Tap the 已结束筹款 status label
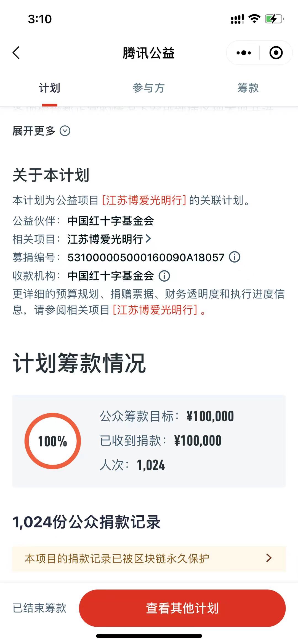The image size is (298, 644). click(x=40, y=608)
